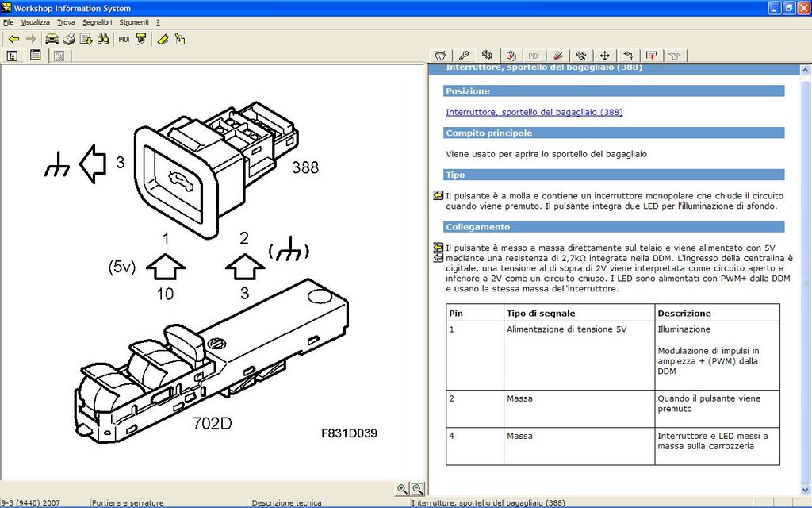
Task: Click the diagnostic tool icon
Action: point(141,39)
